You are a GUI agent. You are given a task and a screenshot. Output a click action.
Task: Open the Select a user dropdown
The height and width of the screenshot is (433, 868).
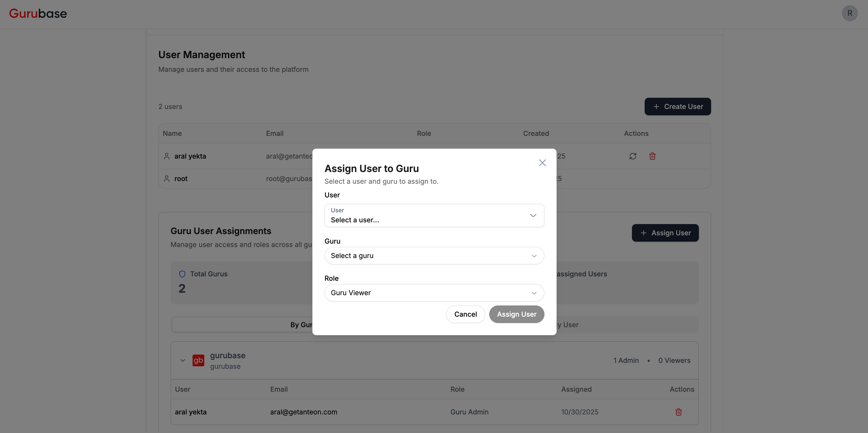point(434,215)
